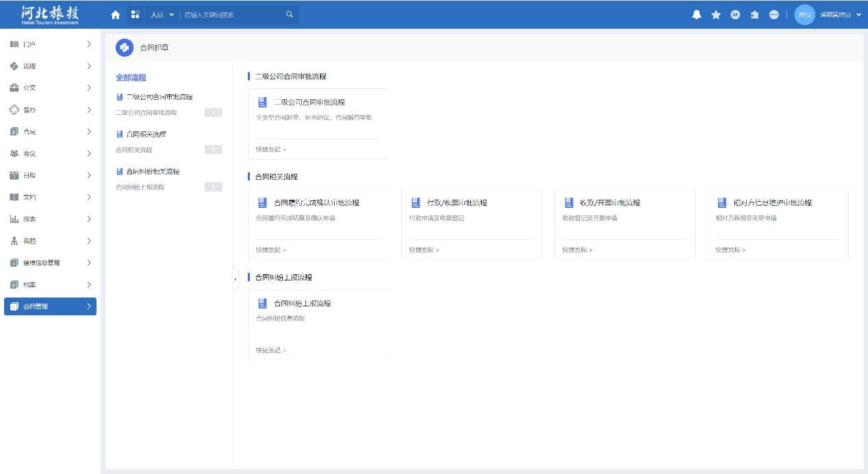Select 二级公司合同审批流程 category heading in left panel
The image size is (868, 474).
click(x=159, y=97)
